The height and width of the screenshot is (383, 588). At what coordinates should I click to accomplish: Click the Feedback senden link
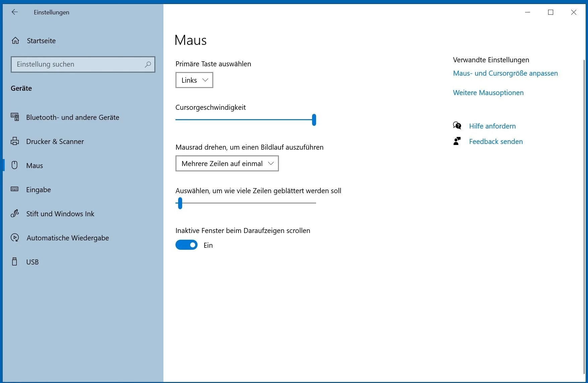496,141
